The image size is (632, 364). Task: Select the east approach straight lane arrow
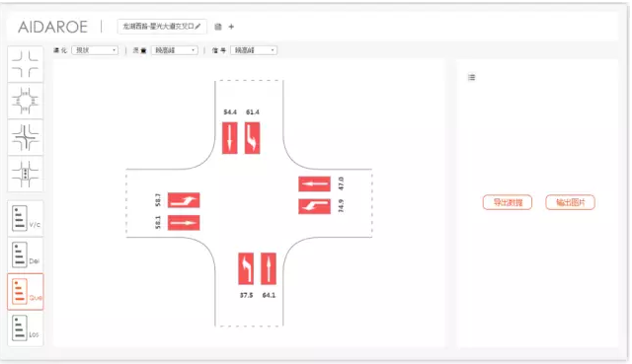pyautogui.click(x=314, y=184)
